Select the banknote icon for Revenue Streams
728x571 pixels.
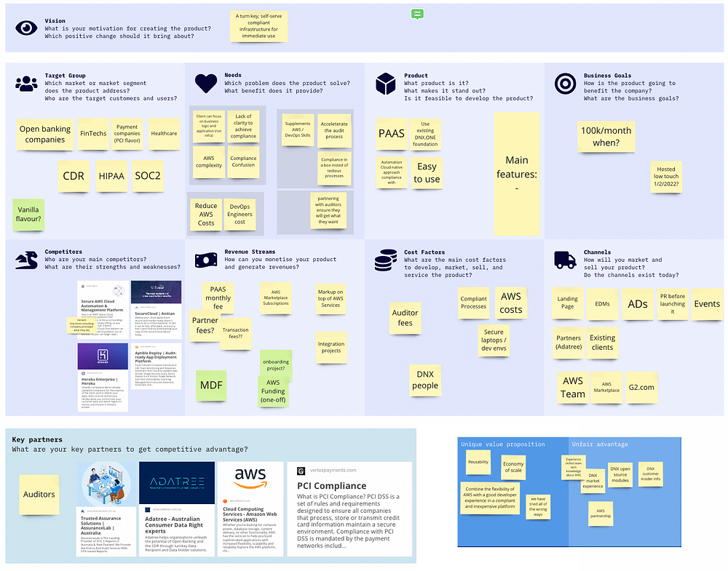[x=206, y=260]
